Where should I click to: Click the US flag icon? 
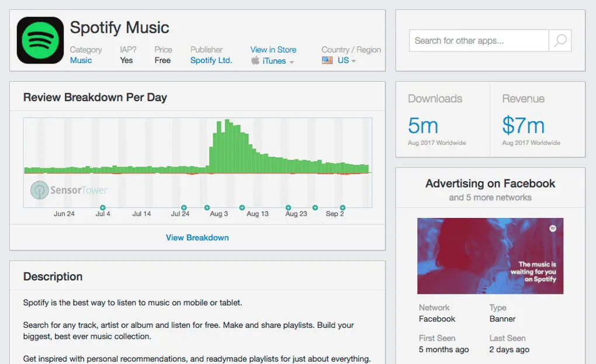[x=327, y=60]
